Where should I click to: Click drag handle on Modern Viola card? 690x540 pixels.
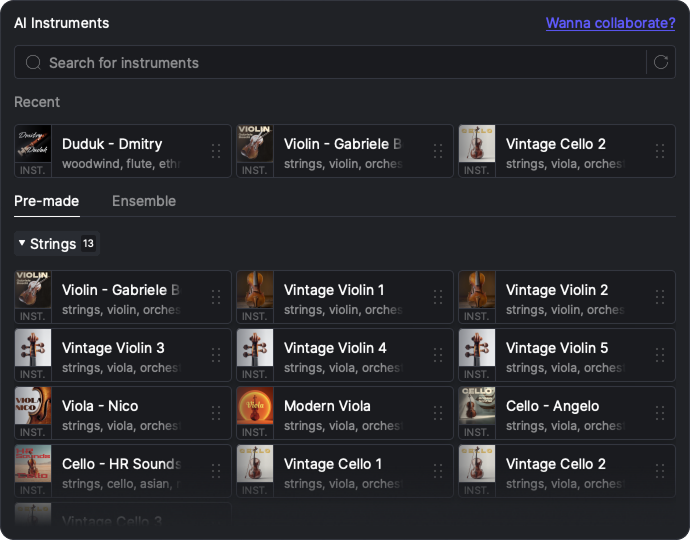click(x=438, y=413)
